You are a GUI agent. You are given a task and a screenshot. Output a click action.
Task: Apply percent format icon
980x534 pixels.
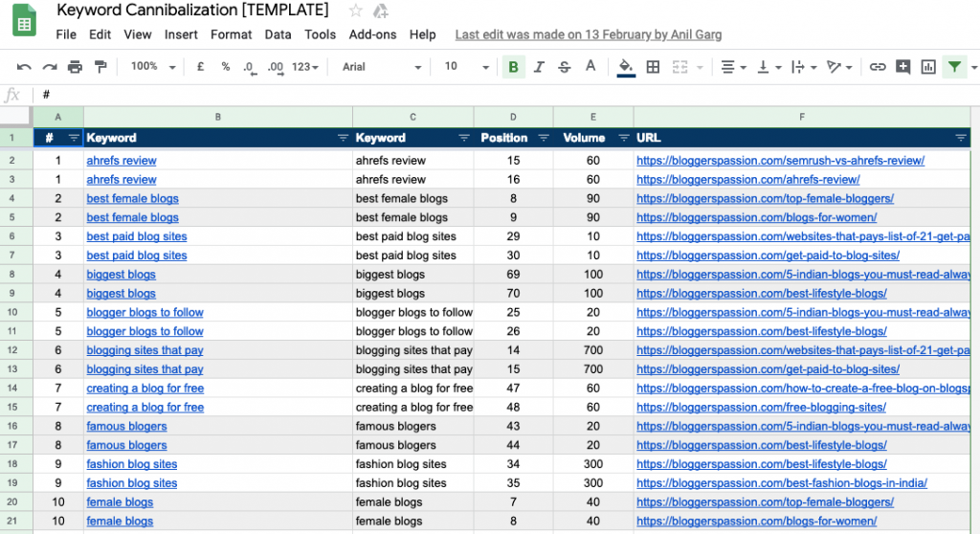tap(226, 67)
